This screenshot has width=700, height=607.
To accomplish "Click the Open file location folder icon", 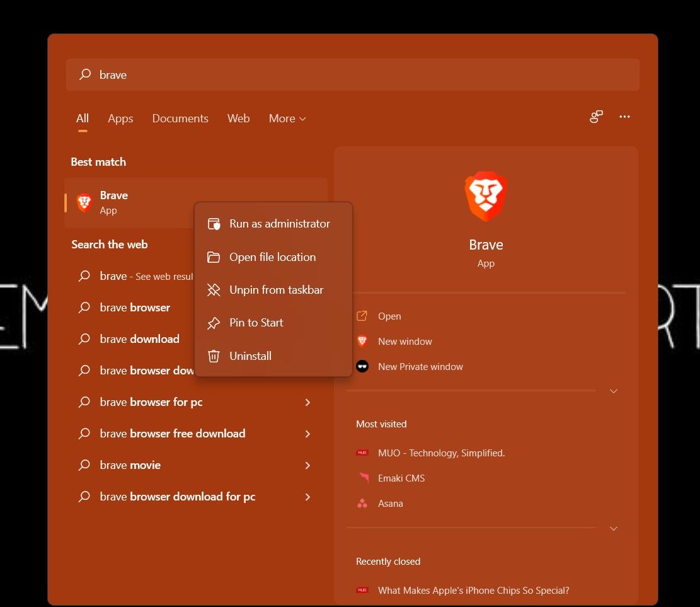I will coord(213,257).
